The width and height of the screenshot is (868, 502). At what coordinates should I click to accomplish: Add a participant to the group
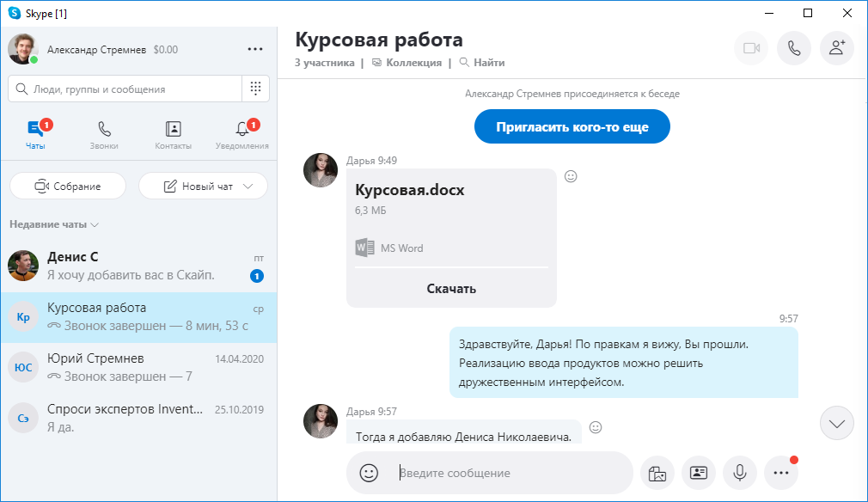click(x=836, y=49)
